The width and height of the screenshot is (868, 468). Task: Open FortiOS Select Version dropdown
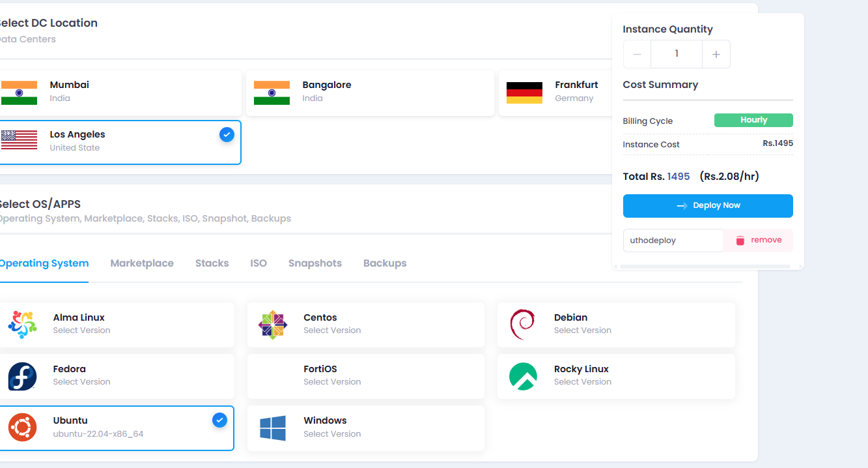click(x=332, y=382)
